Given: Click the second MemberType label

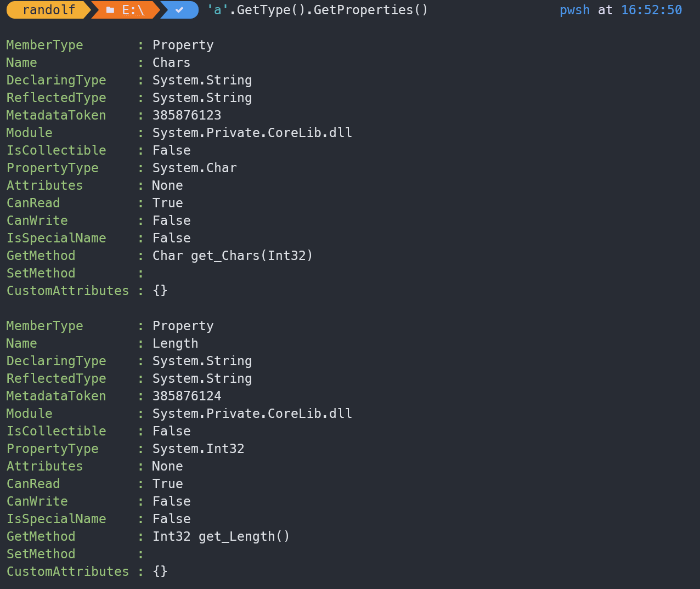Looking at the screenshot, I should point(44,326).
